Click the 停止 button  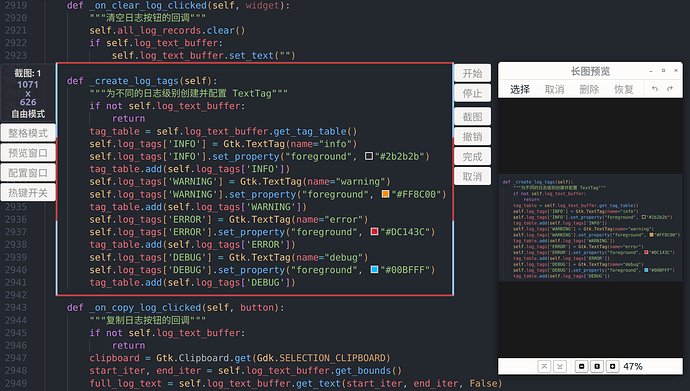point(472,93)
